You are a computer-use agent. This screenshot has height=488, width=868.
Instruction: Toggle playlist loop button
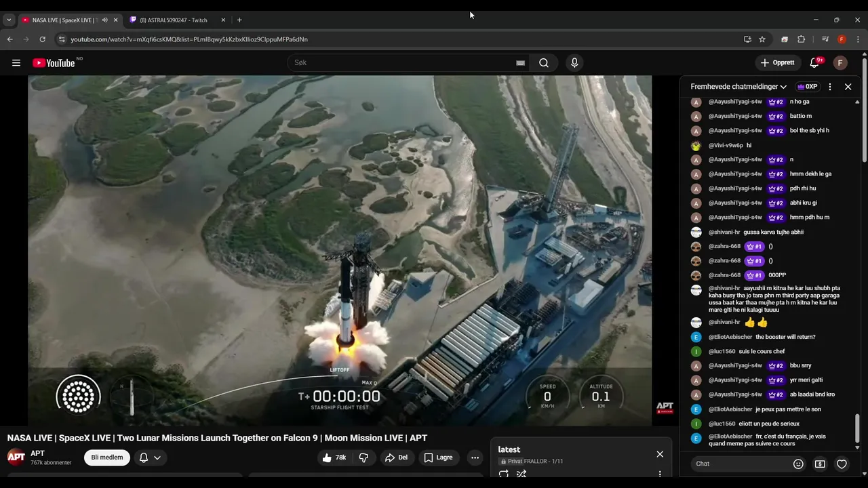point(504,474)
